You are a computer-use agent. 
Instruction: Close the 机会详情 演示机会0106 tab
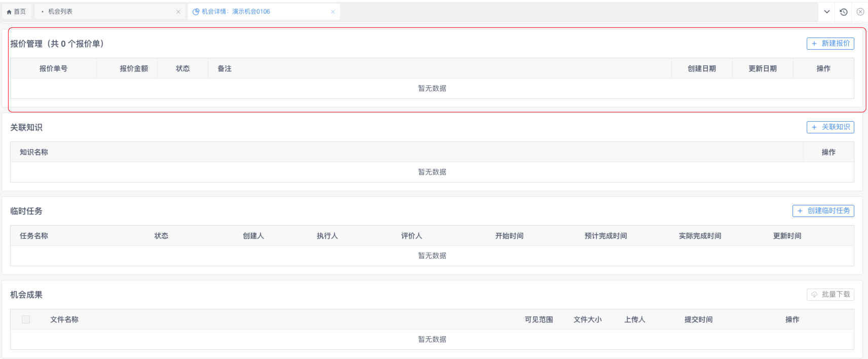tap(333, 12)
